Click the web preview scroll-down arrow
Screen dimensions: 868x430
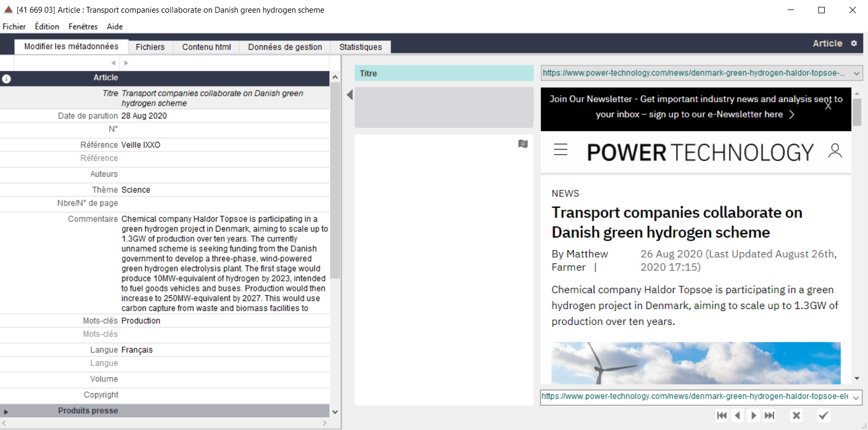click(x=857, y=378)
